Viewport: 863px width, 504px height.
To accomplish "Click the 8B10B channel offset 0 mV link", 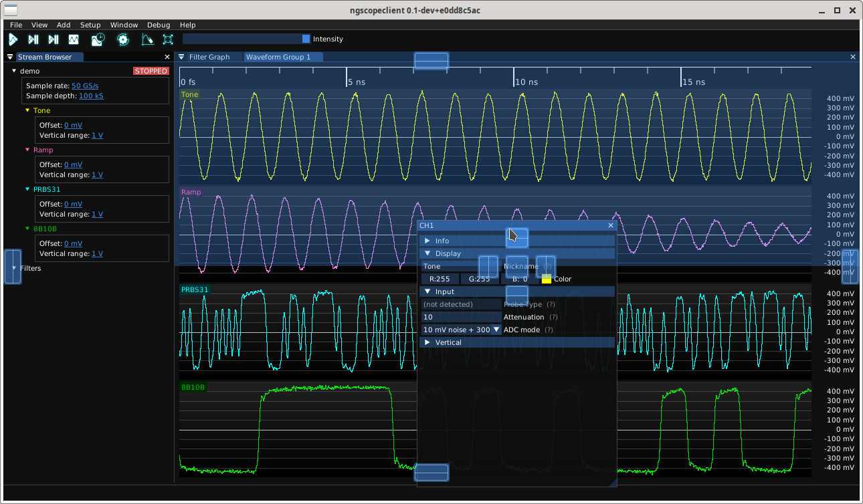I will coord(74,244).
